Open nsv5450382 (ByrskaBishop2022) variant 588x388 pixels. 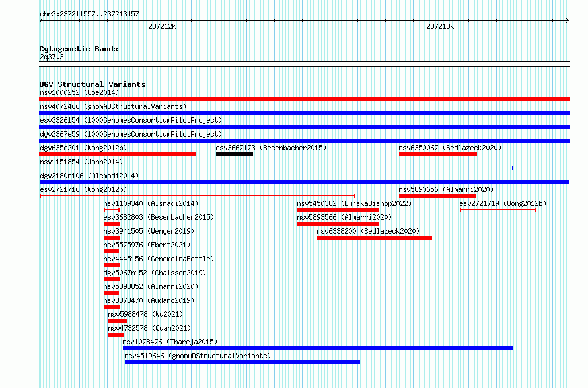[354, 203]
